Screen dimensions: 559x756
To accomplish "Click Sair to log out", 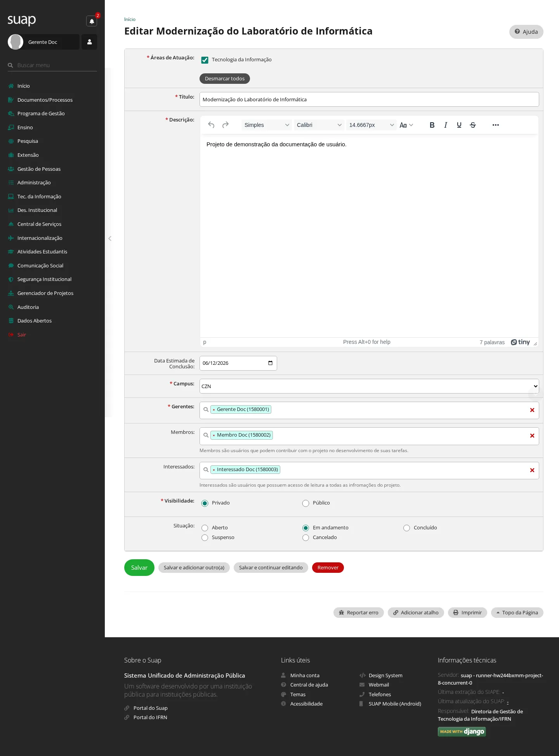I will pyautogui.click(x=22, y=335).
